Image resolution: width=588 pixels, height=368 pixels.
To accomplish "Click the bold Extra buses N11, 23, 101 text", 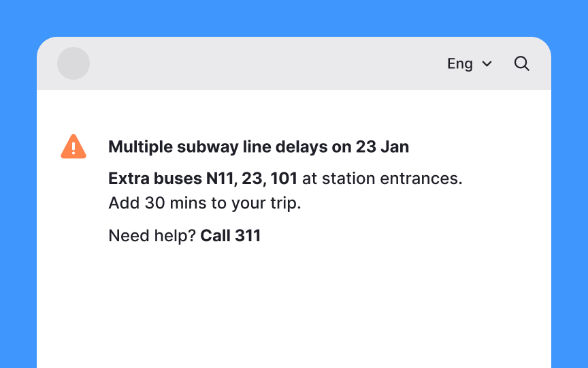I will click(x=203, y=179).
